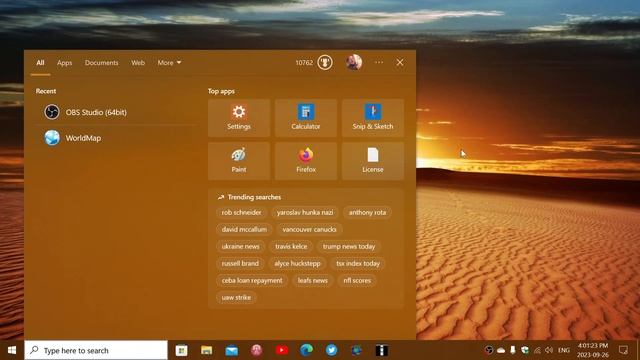
Task: Launch Microsoft Edge from taskbar
Action: coord(307,350)
